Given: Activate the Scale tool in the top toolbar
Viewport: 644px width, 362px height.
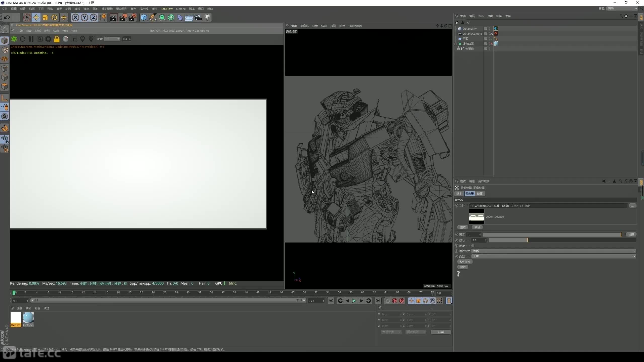Looking at the screenshot, I should tap(45, 17).
